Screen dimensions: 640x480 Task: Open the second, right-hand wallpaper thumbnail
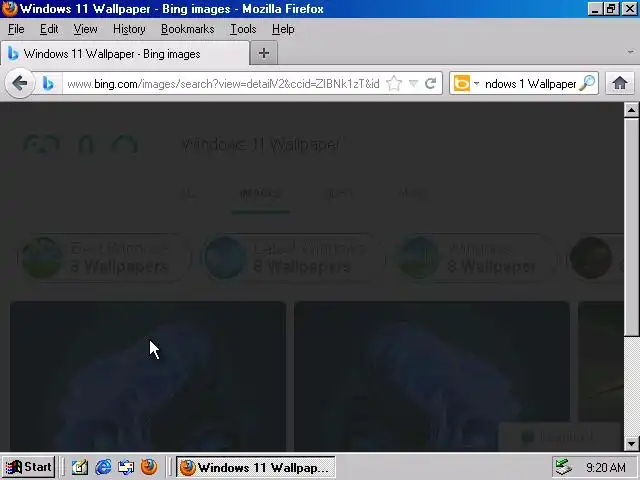[431, 376]
